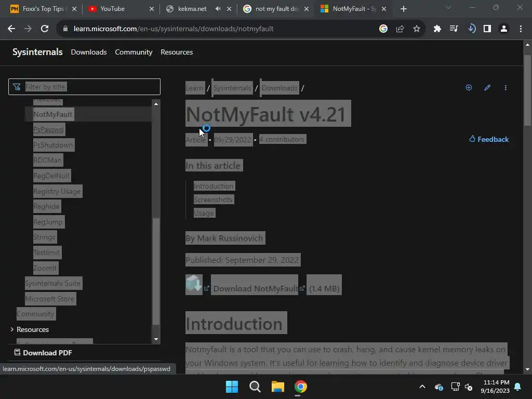Image resolution: width=532 pixels, height=399 pixels.
Task: Open the Google account icon in address bar
Action: (x=383, y=29)
